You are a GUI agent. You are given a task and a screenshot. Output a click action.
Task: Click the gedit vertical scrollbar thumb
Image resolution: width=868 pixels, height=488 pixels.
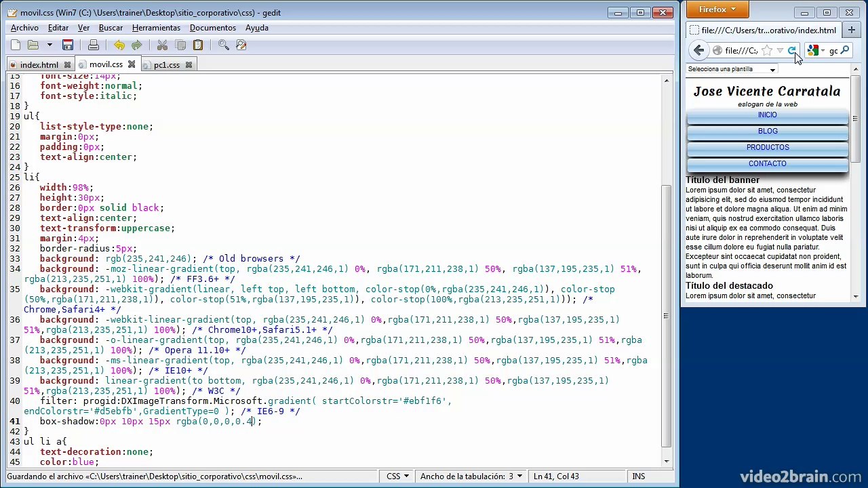[x=667, y=316]
